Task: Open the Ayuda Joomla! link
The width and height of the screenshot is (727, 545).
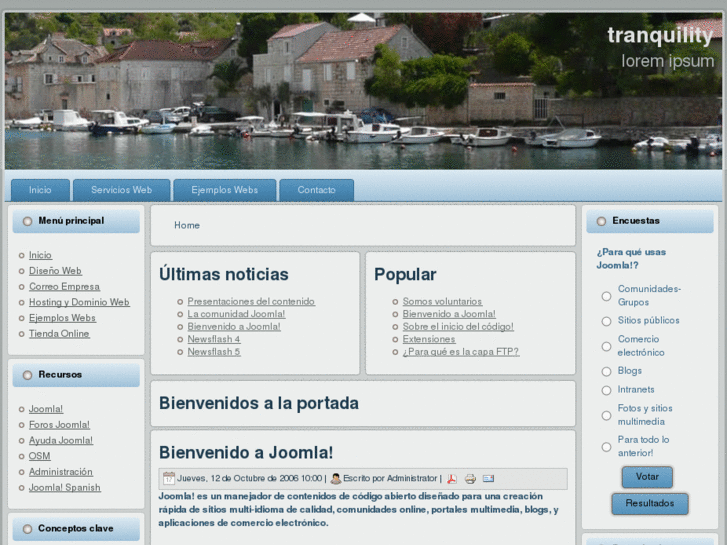Action: (61, 441)
